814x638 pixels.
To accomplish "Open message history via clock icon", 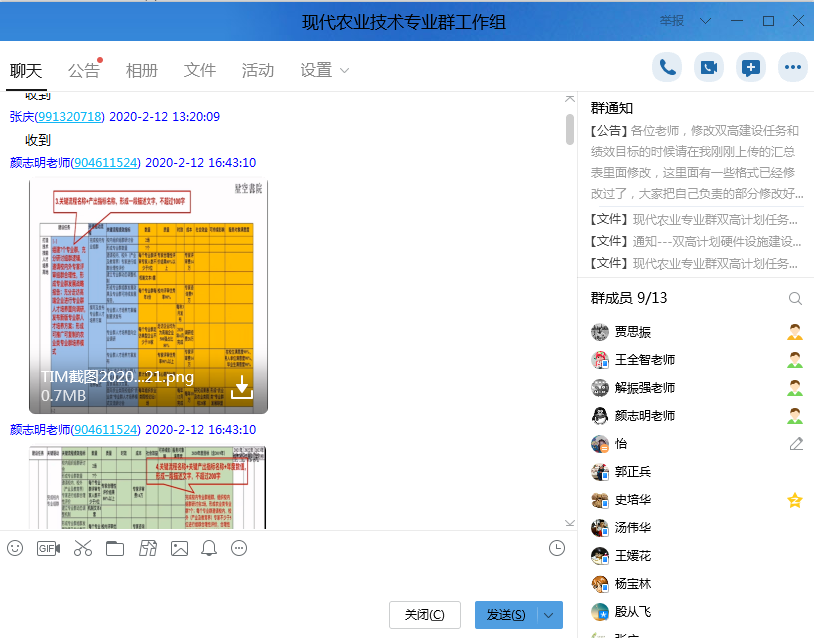I will pyautogui.click(x=557, y=547).
